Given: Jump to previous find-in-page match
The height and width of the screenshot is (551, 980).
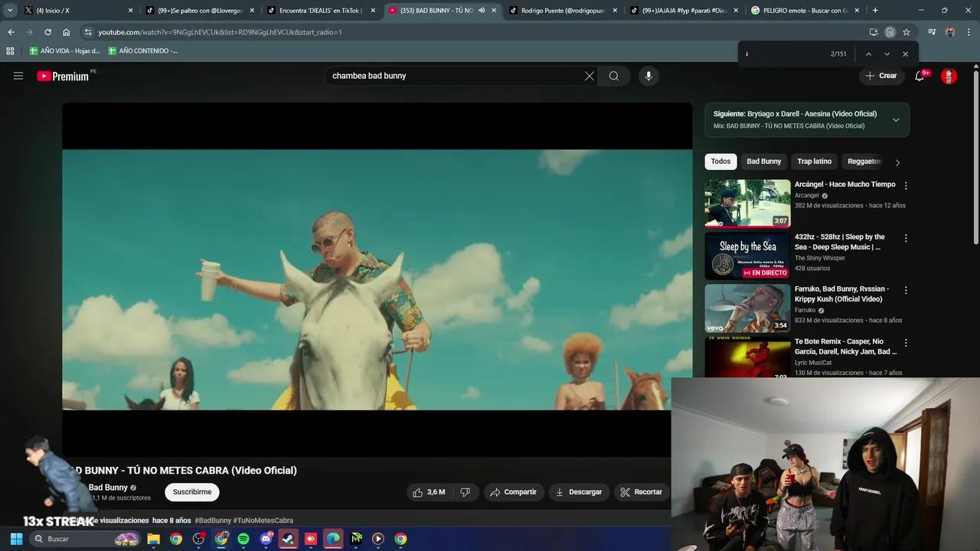Looking at the screenshot, I should pyautogui.click(x=868, y=54).
